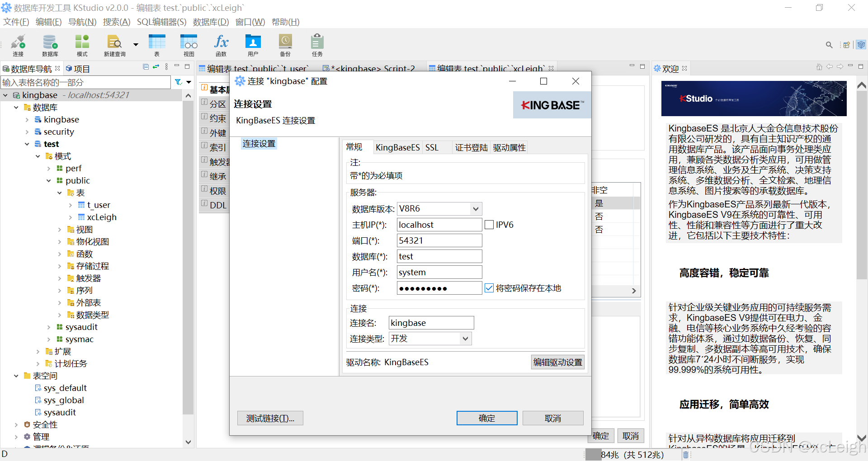Click the 编辑驱动设置 button
Viewport: 868px width, 461px height.
(x=557, y=362)
